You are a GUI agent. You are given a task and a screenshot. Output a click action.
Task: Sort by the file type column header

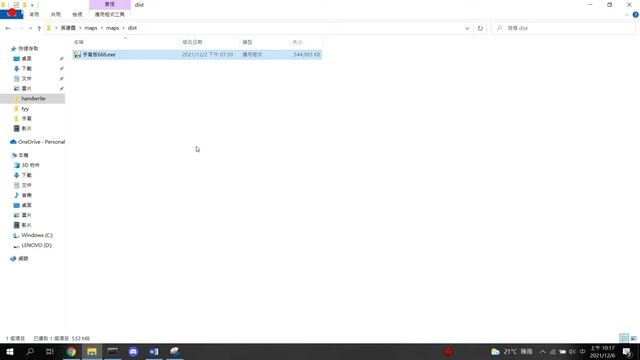[x=264, y=42]
